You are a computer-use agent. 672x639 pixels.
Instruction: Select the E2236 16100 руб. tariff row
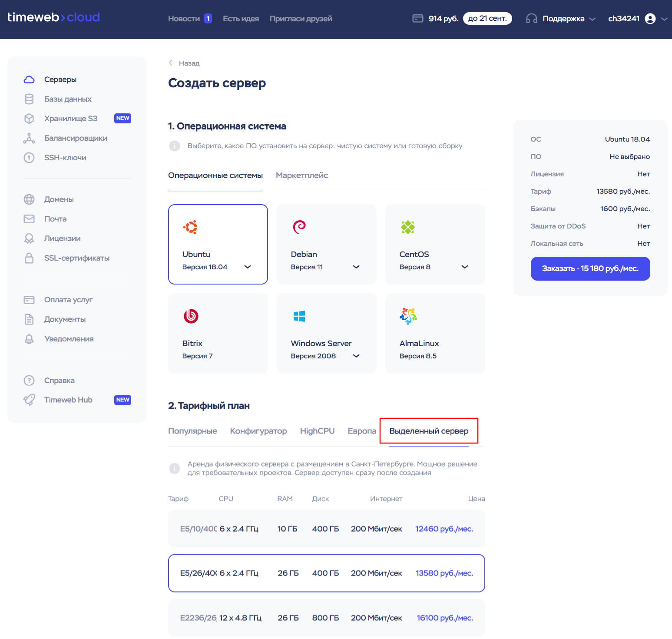[x=326, y=618]
